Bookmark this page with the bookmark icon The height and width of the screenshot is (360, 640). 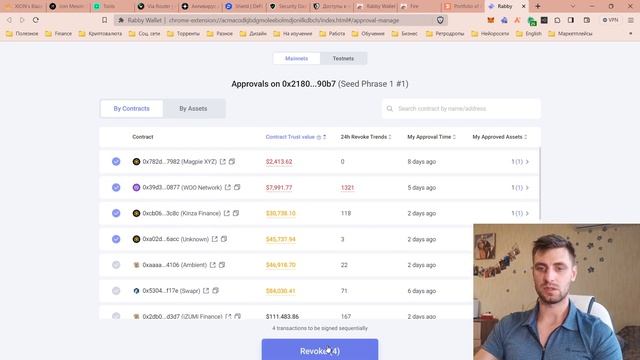click(104, 20)
